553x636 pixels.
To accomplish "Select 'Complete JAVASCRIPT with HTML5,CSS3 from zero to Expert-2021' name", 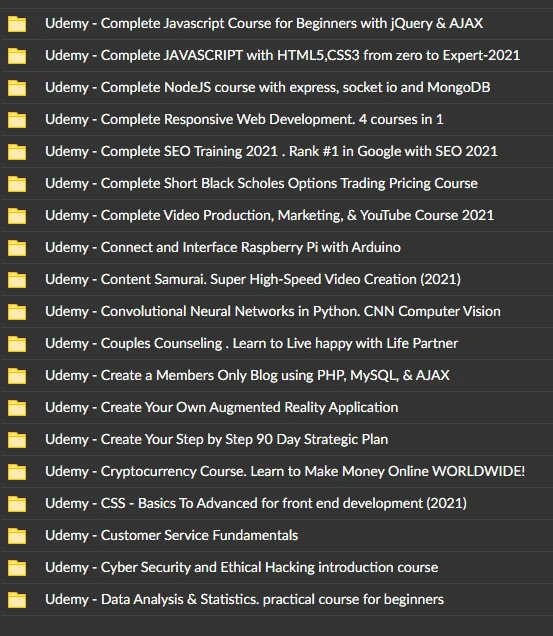I will 310,55.
